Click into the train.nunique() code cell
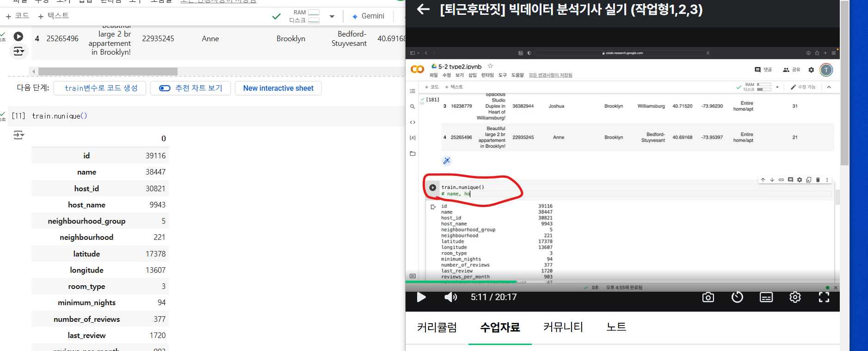The height and width of the screenshot is (351, 868). coord(217,116)
